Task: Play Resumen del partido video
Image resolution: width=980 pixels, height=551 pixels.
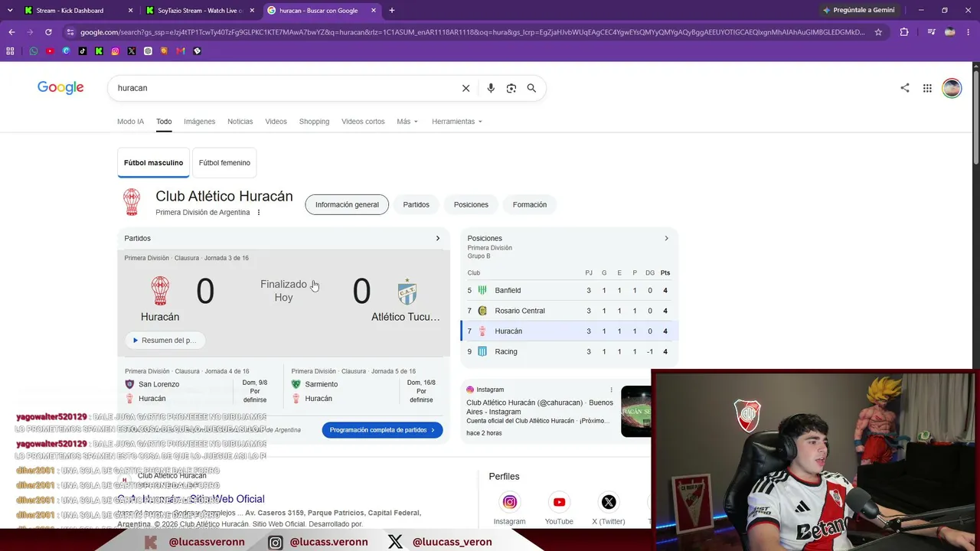Action: (165, 341)
